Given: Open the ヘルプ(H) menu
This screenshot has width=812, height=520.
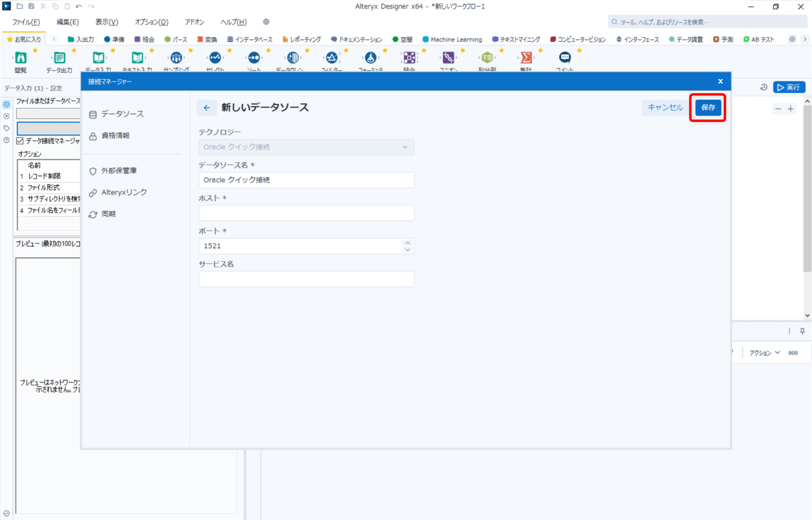Looking at the screenshot, I should tap(233, 22).
